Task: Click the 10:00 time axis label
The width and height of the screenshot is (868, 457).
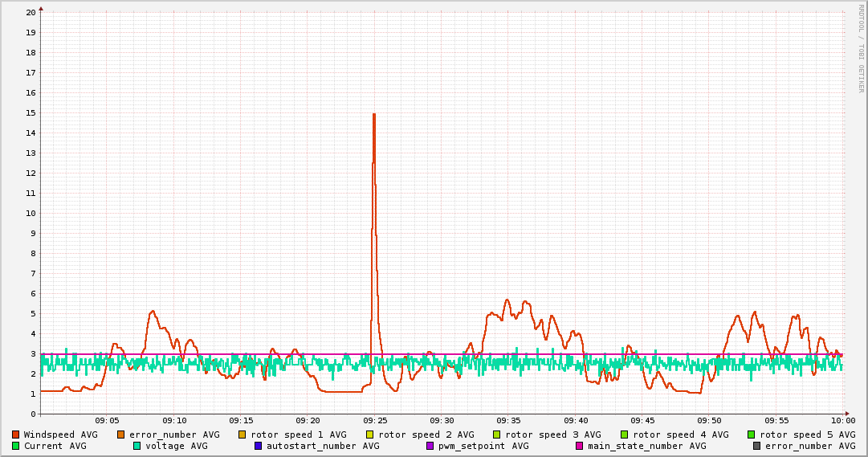Action: point(843,421)
